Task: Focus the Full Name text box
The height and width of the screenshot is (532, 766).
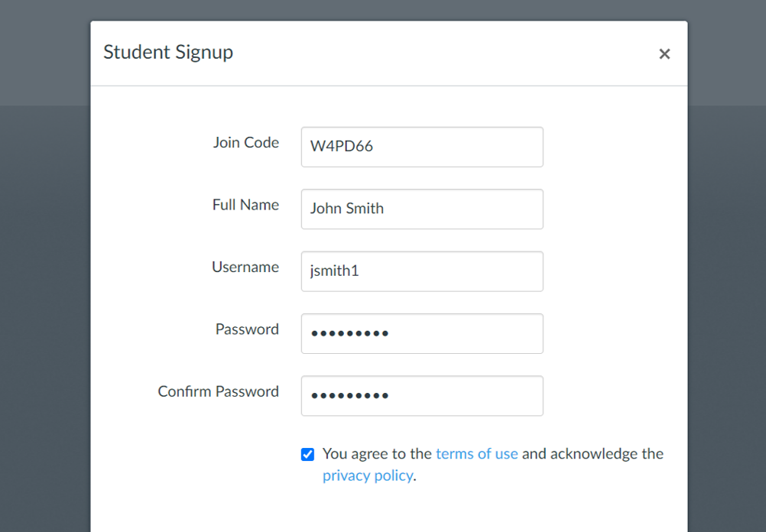Action: click(422, 209)
